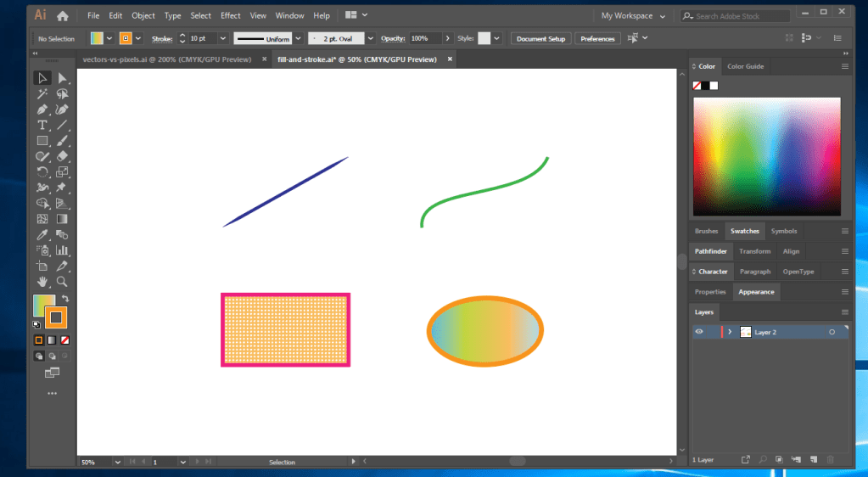Select the Hand tool

coord(42,281)
